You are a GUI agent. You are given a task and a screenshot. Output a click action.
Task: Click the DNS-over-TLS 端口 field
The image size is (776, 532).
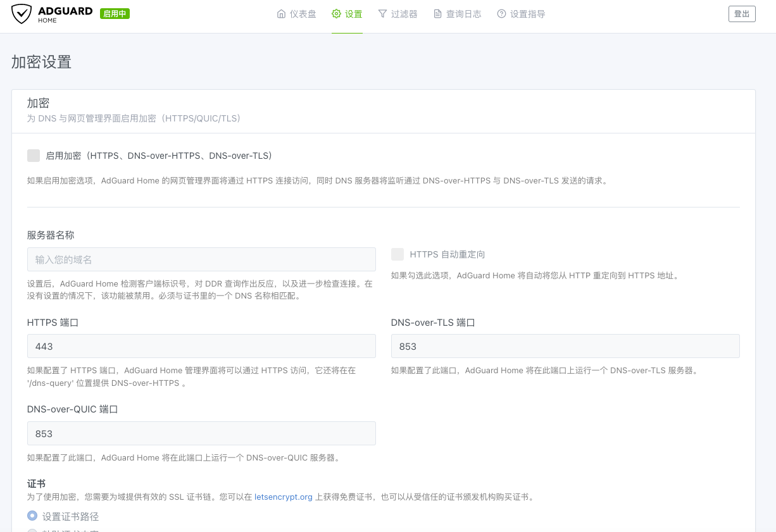coord(565,346)
